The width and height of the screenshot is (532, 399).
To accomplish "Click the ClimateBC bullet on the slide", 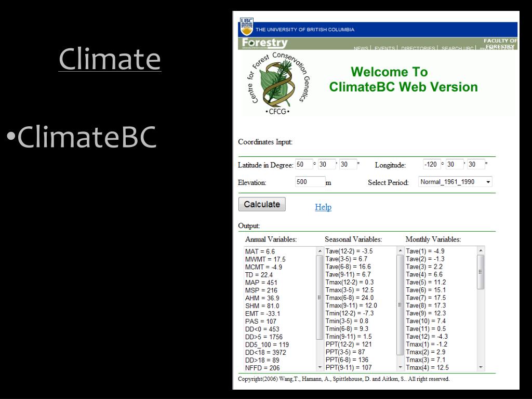I will coord(82,137).
